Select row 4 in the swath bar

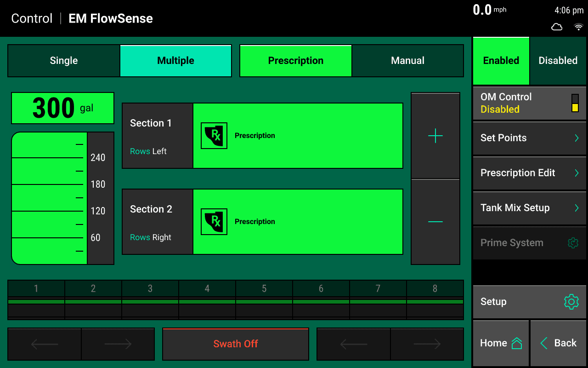coord(207,300)
